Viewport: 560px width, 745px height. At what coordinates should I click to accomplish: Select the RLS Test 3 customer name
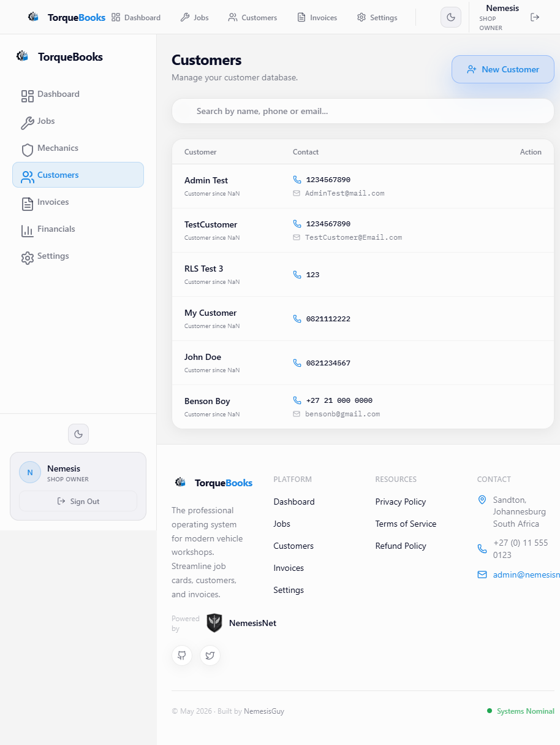click(x=204, y=269)
